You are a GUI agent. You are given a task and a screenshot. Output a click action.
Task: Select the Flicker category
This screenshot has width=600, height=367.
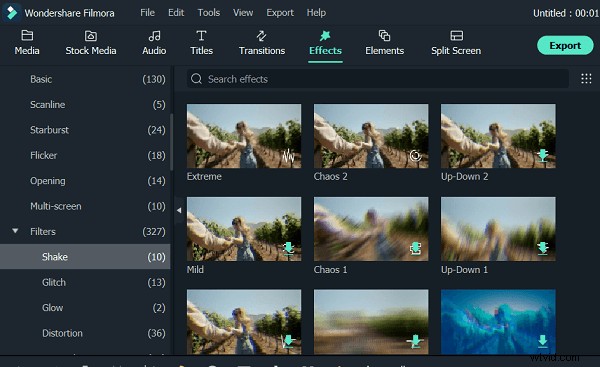85,155
